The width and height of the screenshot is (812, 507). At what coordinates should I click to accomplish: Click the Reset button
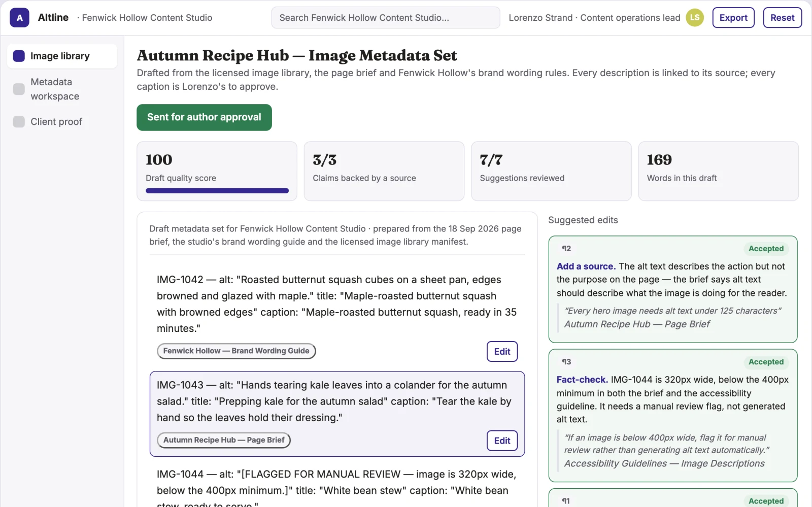[783, 18]
